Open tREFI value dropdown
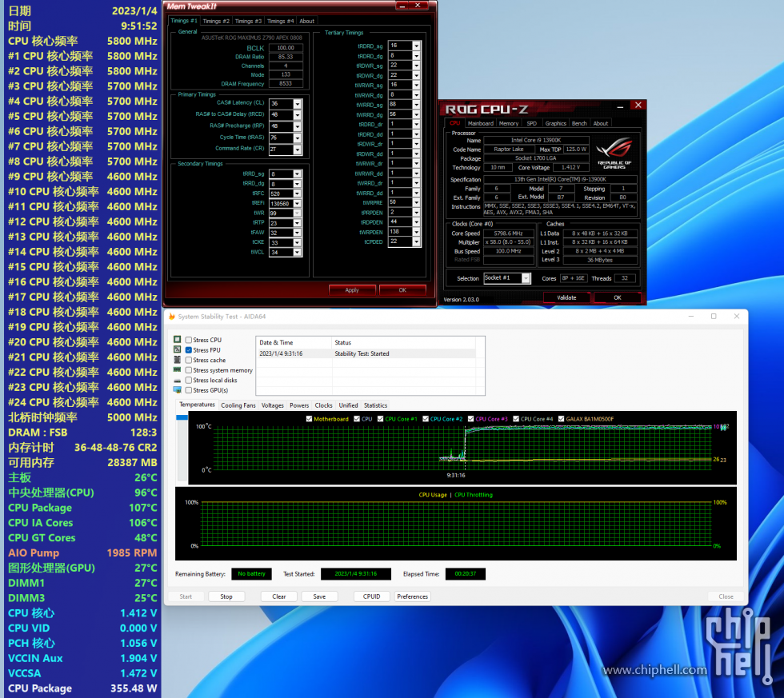This screenshot has height=698, width=784. [x=297, y=203]
